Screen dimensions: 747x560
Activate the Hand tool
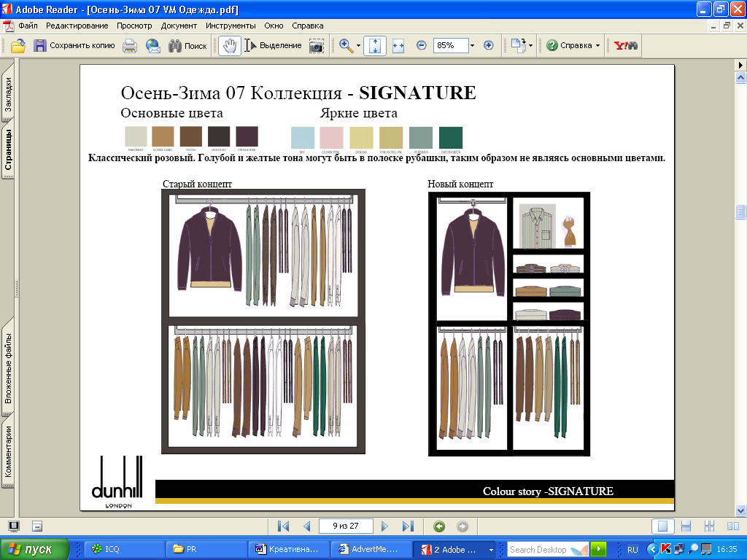[230, 46]
